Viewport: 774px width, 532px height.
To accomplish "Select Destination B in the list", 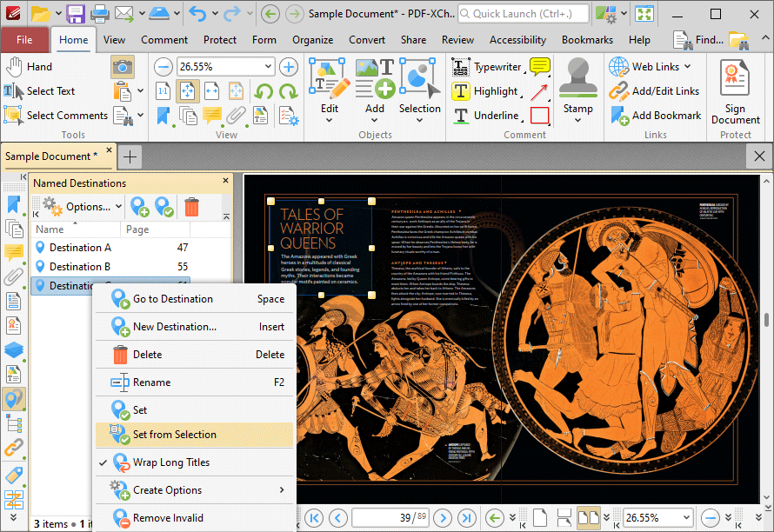I will (x=110, y=267).
